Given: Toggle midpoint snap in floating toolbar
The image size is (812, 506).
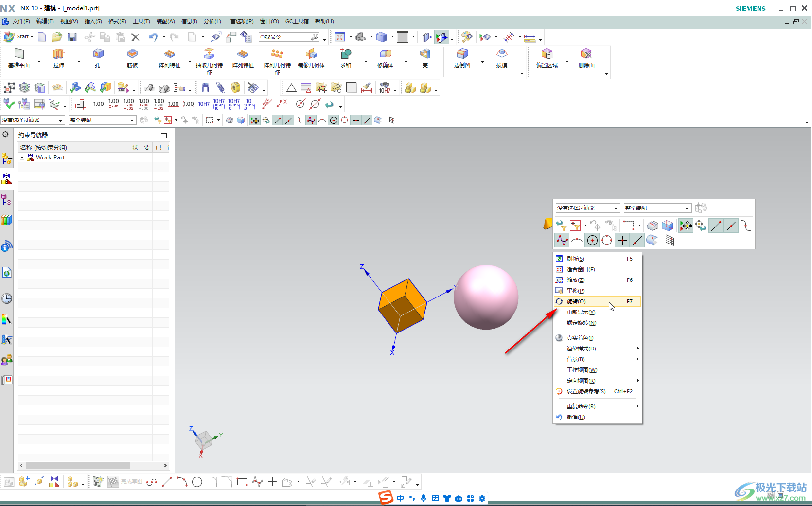Looking at the screenshot, I should (x=731, y=226).
